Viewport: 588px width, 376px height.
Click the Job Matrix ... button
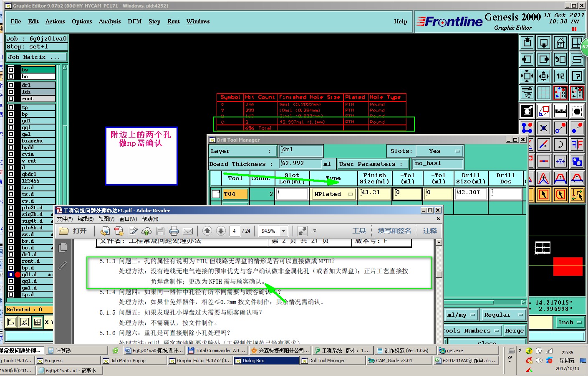(x=36, y=57)
